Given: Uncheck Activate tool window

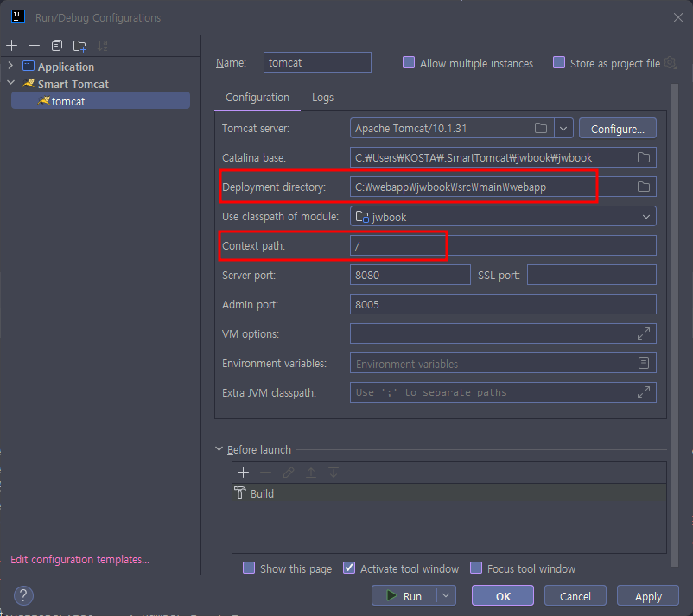Looking at the screenshot, I should [349, 568].
